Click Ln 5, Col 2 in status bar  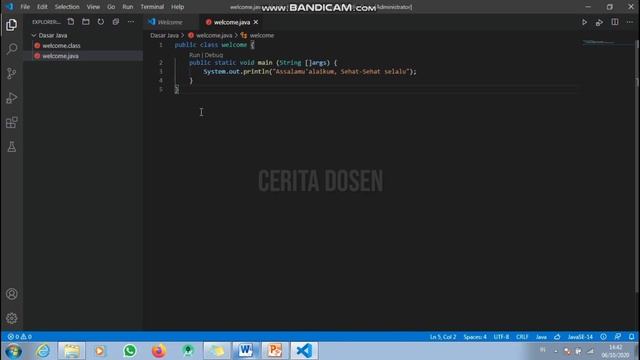click(x=443, y=337)
